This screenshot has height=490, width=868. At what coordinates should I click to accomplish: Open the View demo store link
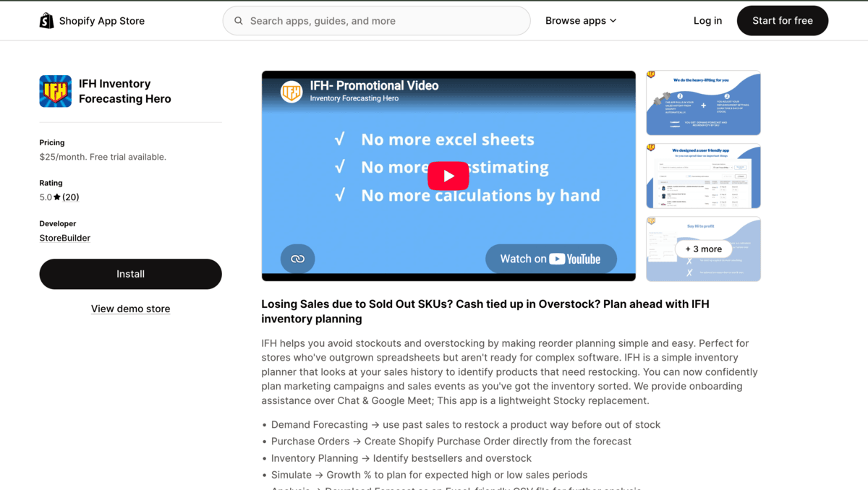130,309
